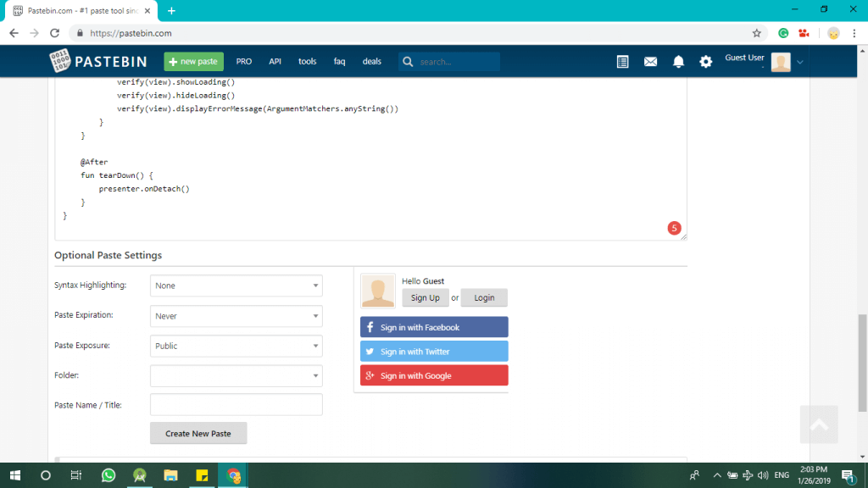Open the paste archive list icon in header
Image resolution: width=868 pixels, height=488 pixels.
(x=623, y=61)
